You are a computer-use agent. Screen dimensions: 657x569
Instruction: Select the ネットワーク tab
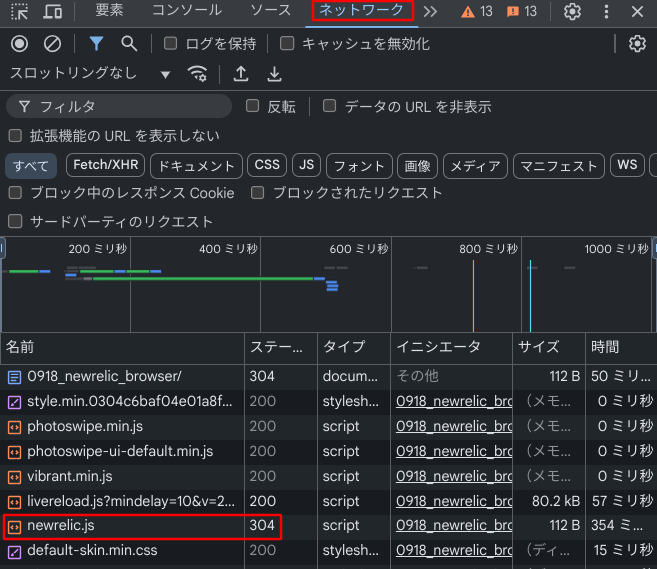pos(362,10)
